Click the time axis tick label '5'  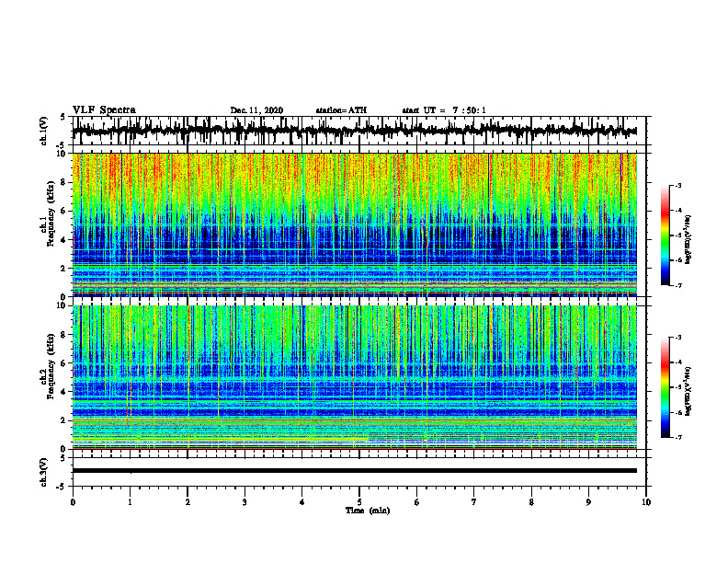[359, 502]
